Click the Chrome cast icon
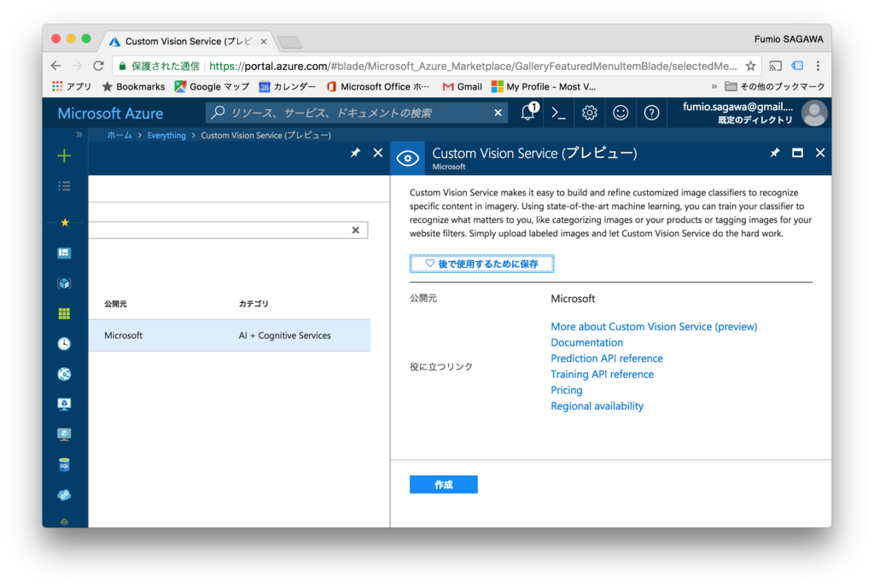The image size is (874, 588). 775,66
